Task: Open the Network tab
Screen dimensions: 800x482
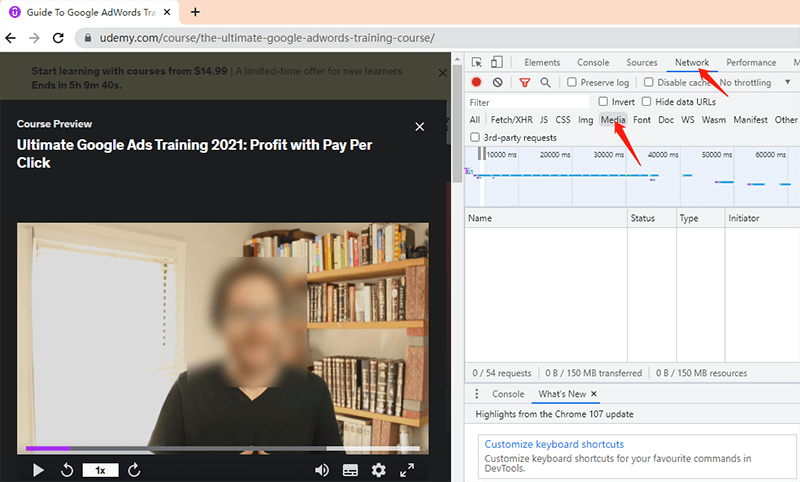Action: 692,62
